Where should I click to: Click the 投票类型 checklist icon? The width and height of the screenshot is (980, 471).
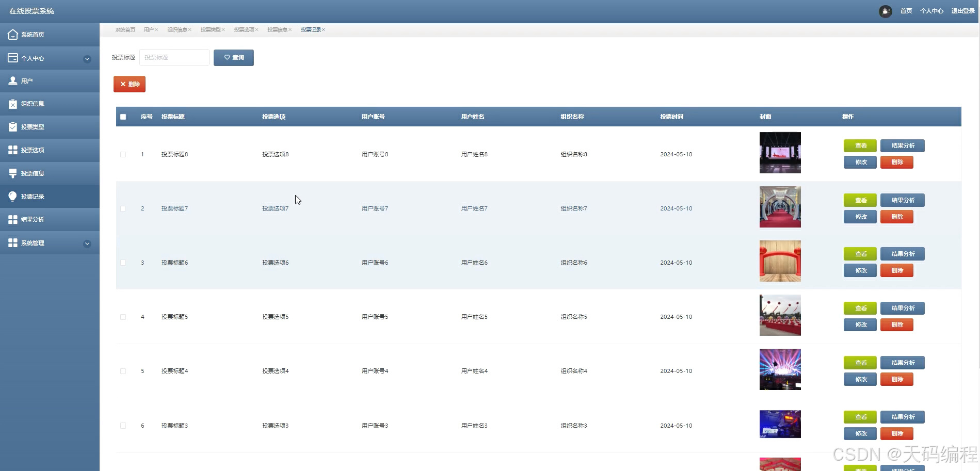point(13,127)
